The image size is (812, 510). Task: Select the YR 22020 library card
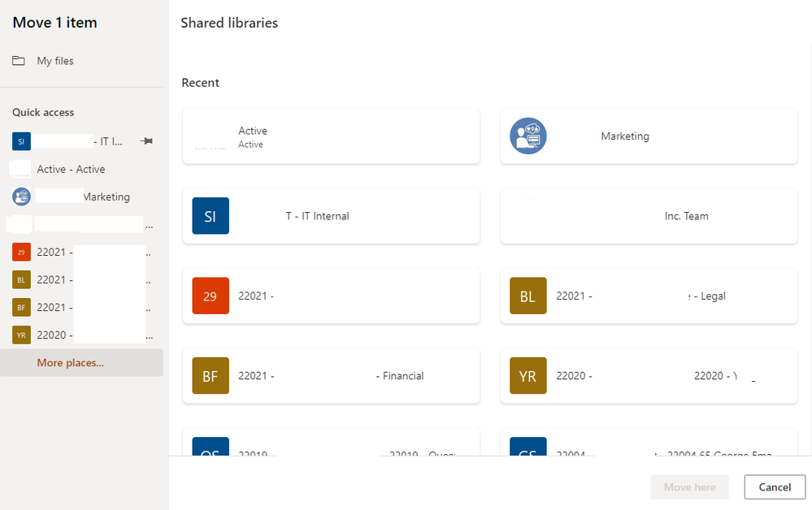pos(648,376)
